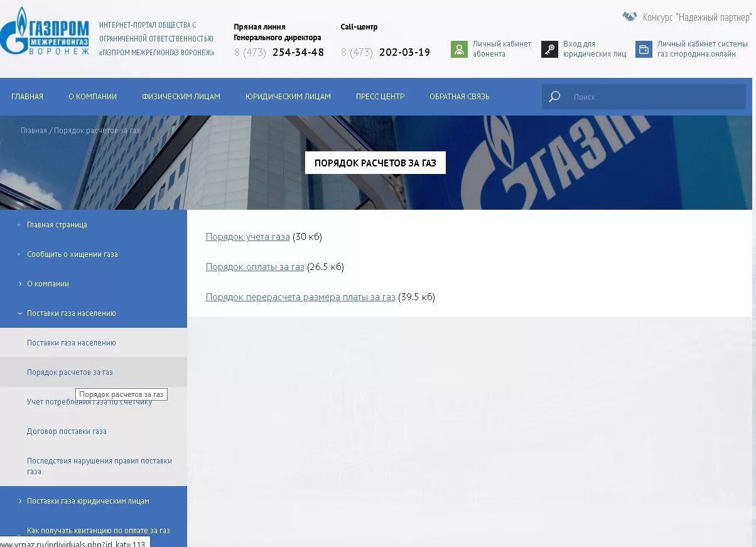The width and height of the screenshot is (756, 547).
Task: Open Порядок учета газа document link
Action: 247,237
